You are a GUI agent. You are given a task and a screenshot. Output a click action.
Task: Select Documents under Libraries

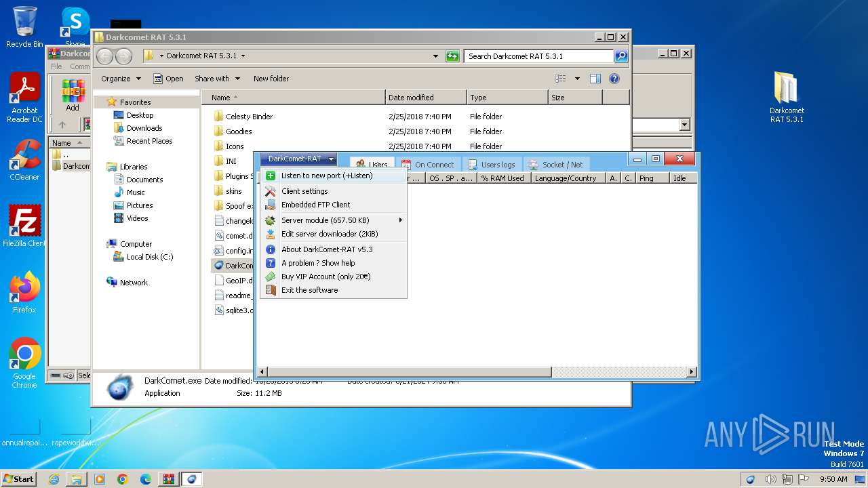pos(144,180)
